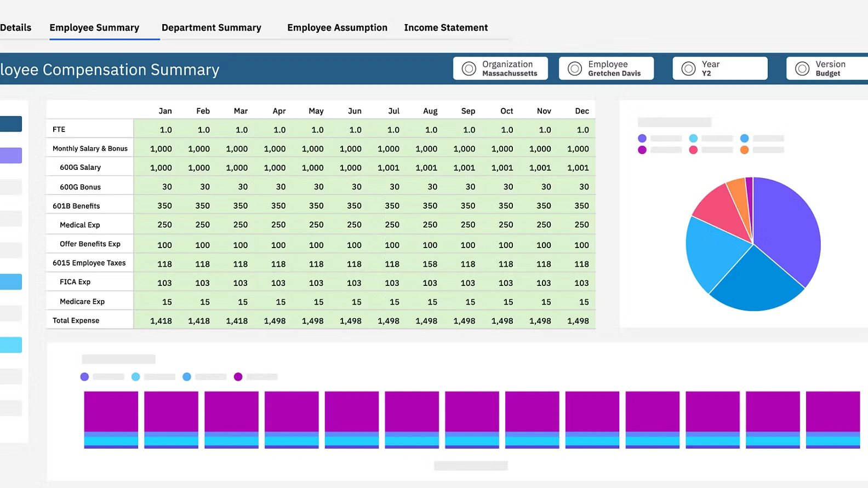Click the August Employee Taxes cell showing 158
Image resolution: width=868 pixels, height=488 pixels.
(430, 264)
